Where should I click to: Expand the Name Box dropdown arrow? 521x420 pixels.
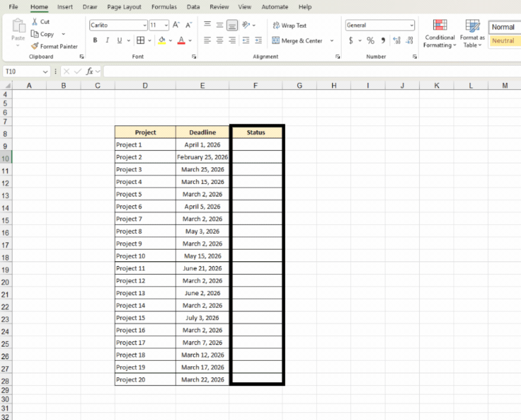45,72
